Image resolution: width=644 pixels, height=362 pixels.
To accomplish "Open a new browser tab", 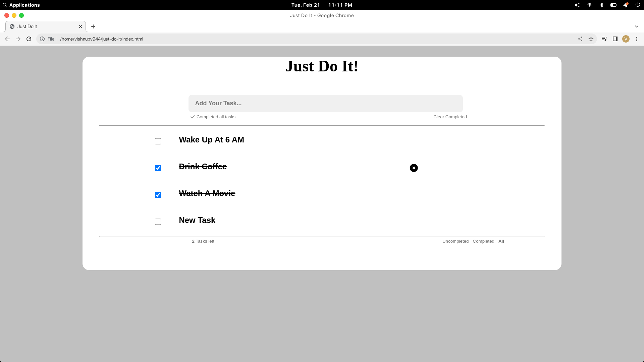I will coord(93,26).
